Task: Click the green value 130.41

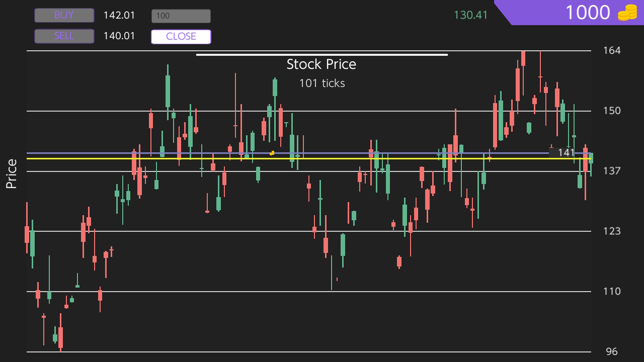Action: [x=470, y=16]
